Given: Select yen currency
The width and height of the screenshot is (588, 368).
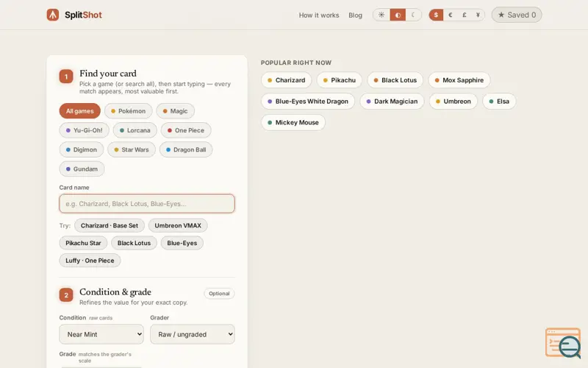Looking at the screenshot, I should coord(478,15).
